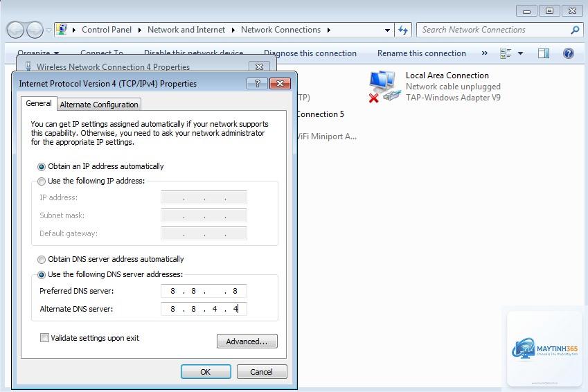The height and width of the screenshot is (392, 588).
Task: Open the view options dropdown arrow
Action: (x=521, y=53)
